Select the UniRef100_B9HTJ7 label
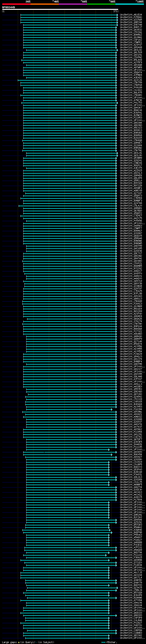146x644 pixels. click(131, 27)
